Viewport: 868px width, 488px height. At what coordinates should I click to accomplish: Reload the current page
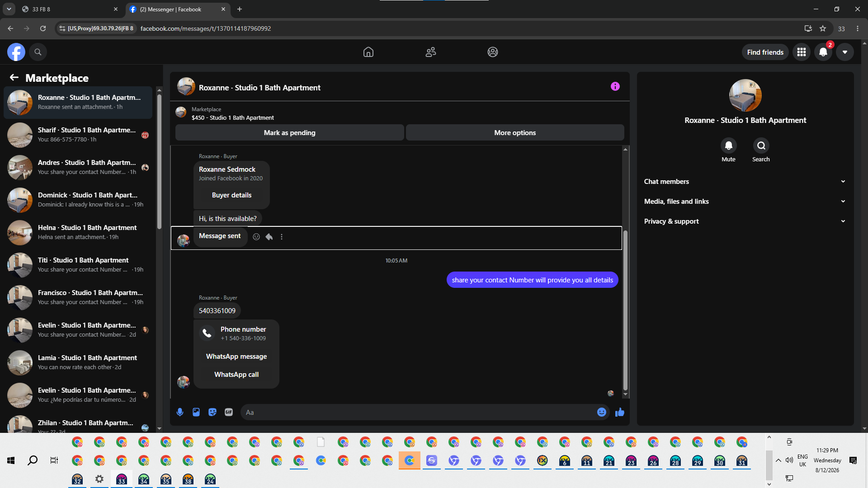(x=43, y=28)
